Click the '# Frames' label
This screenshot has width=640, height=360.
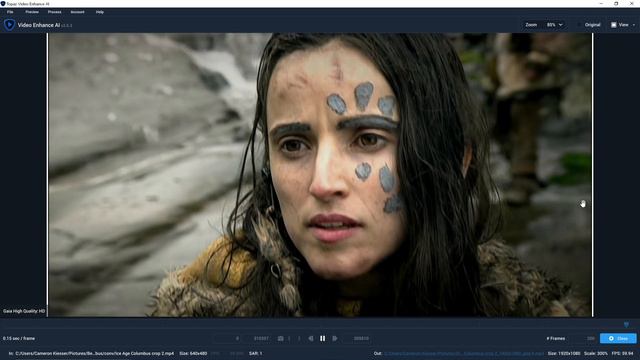pyautogui.click(x=556, y=338)
